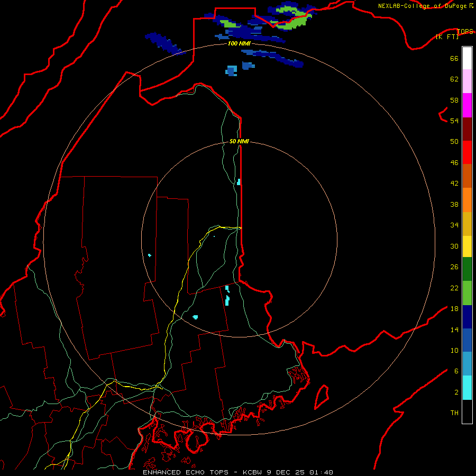The image size is (476, 476).
Task: Select the "50" legend value
Action: pos(454,142)
